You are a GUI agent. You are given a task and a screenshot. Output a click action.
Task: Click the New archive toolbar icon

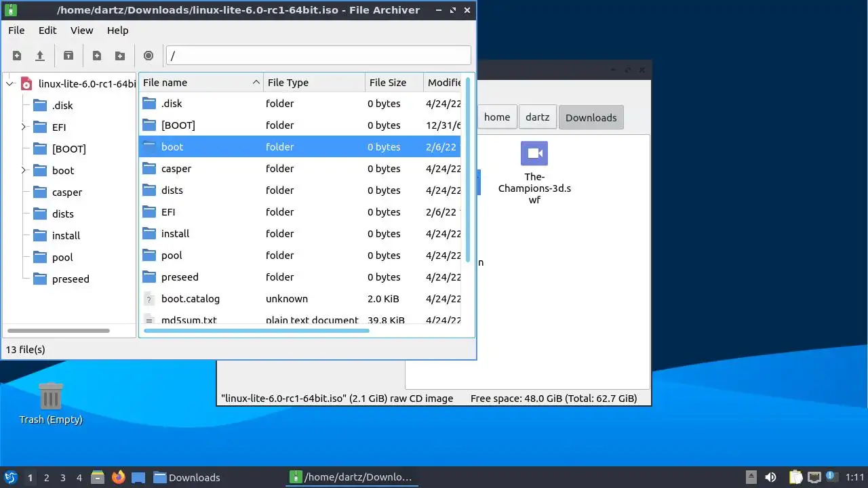tap(17, 56)
